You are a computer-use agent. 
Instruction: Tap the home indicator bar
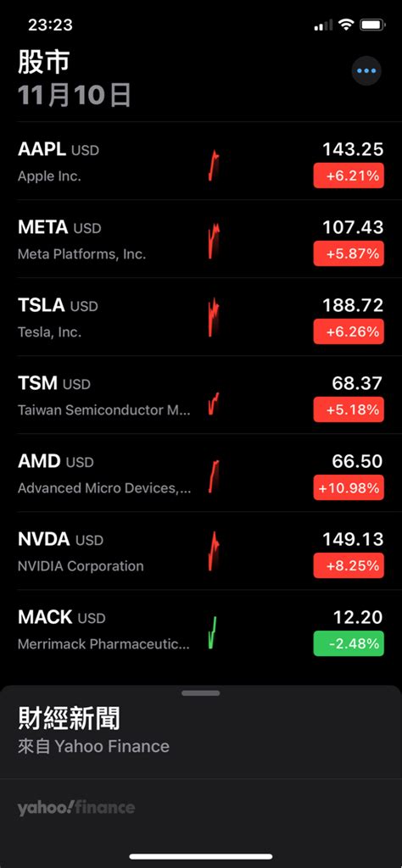(201, 856)
